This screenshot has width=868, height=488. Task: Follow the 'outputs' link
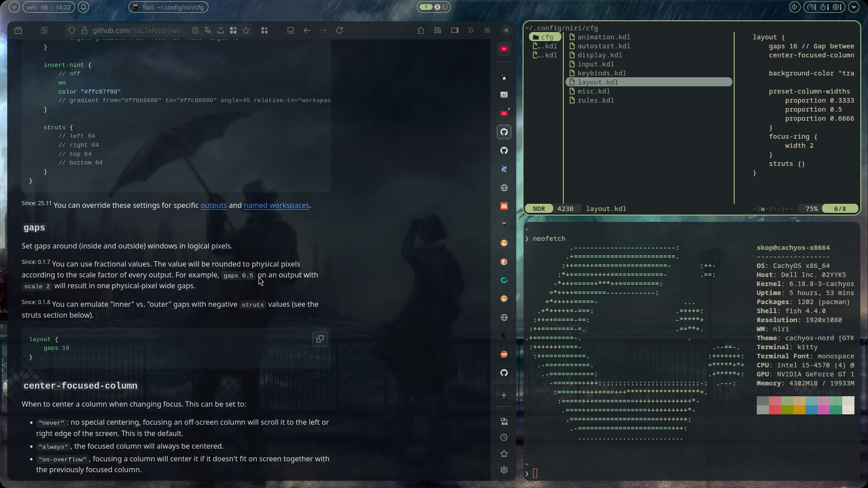213,205
